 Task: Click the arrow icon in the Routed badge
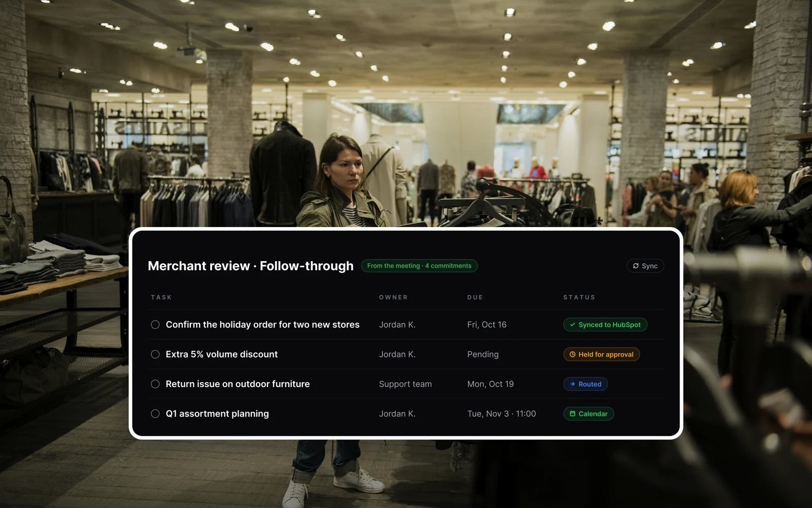pos(572,384)
